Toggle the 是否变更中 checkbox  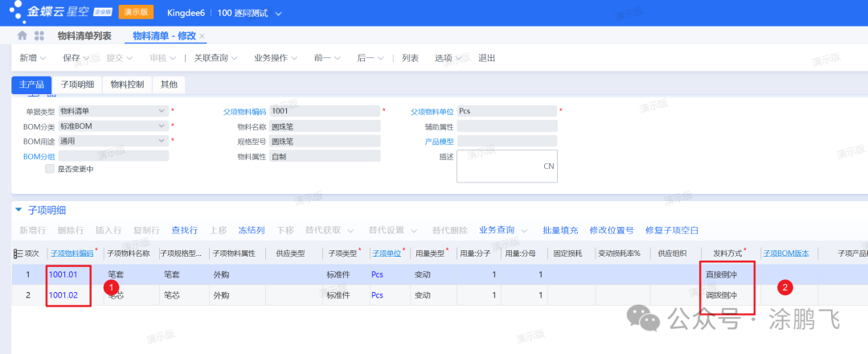(x=50, y=169)
